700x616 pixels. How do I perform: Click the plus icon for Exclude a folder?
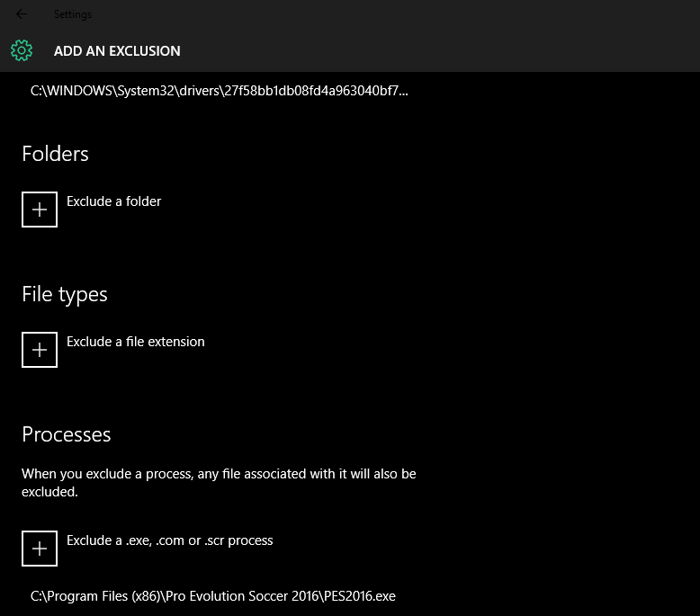tap(40, 210)
